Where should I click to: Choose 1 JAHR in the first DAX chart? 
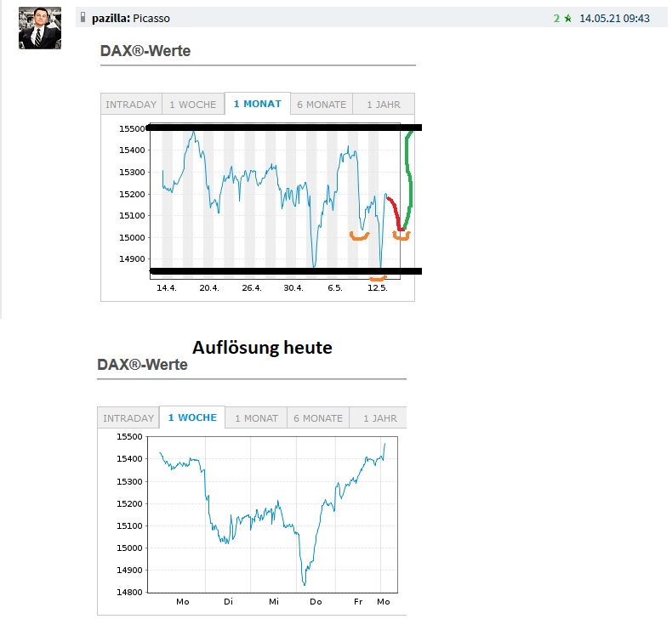[x=383, y=105]
